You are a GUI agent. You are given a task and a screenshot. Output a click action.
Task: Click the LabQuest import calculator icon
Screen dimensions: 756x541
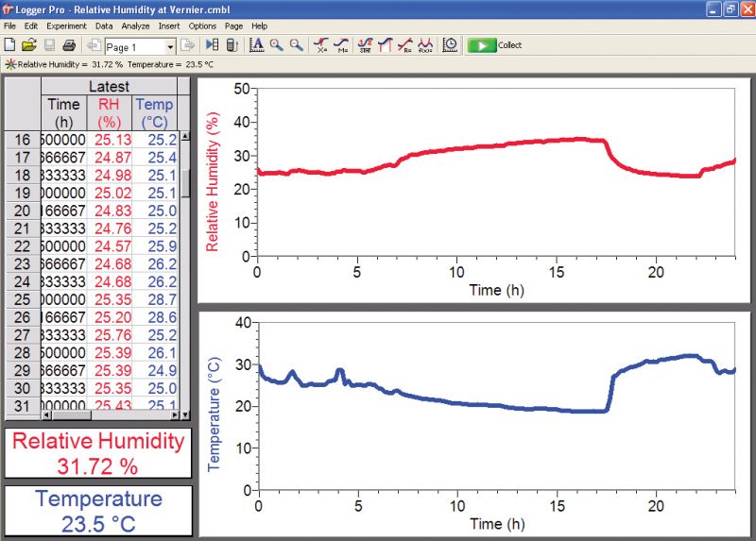pyautogui.click(x=232, y=45)
